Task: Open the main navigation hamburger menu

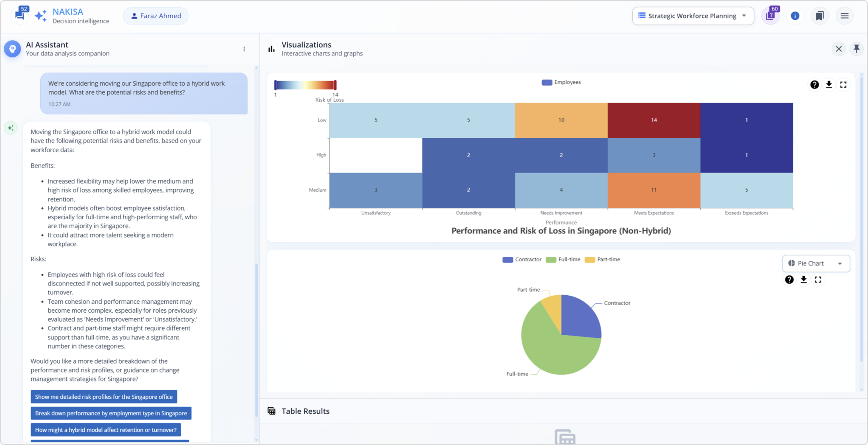Action: pyautogui.click(x=844, y=15)
